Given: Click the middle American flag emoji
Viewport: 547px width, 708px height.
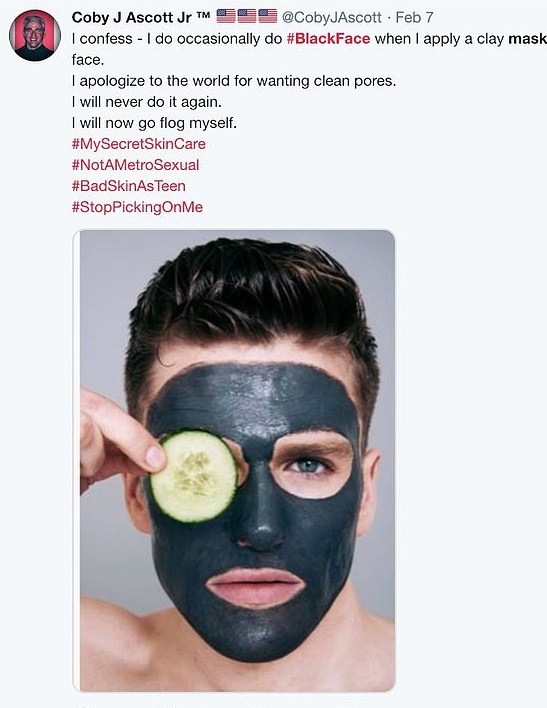Looking at the screenshot, I should (x=247, y=16).
